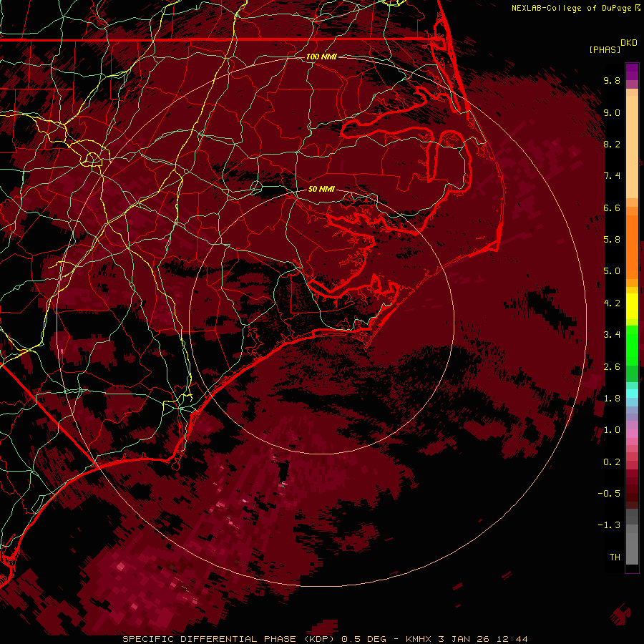This screenshot has height=644, width=644.
Task: Click the 2.6 scale label
Action: click(612, 367)
